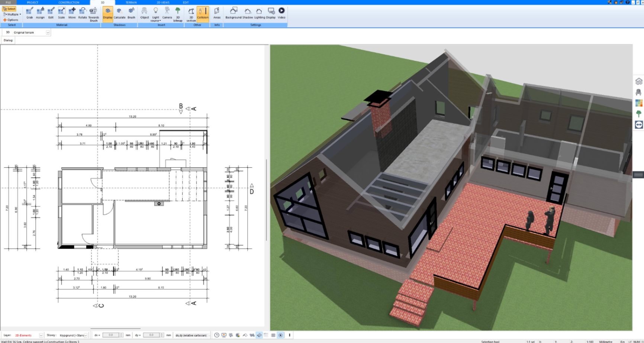Toggle Collision detection off
Viewport: 644px width, 343px height.
click(x=203, y=13)
